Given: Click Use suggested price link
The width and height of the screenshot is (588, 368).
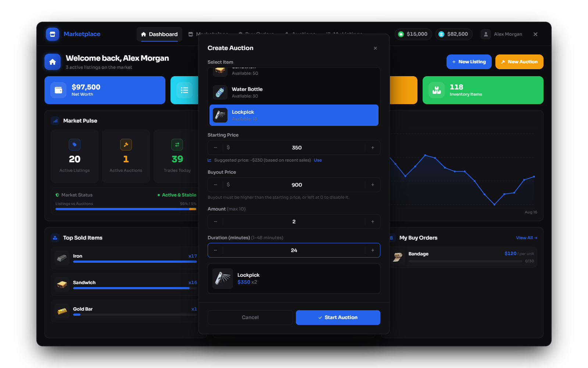Looking at the screenshot, I should click(318, 160).
